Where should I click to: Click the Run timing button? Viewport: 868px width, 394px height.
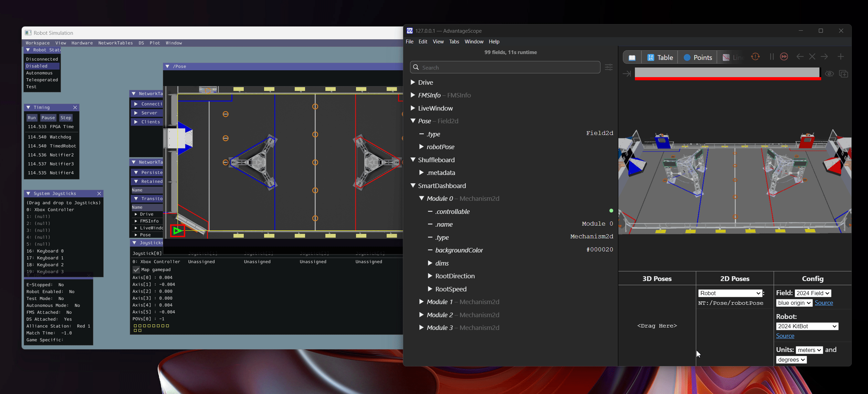[32, 118]
